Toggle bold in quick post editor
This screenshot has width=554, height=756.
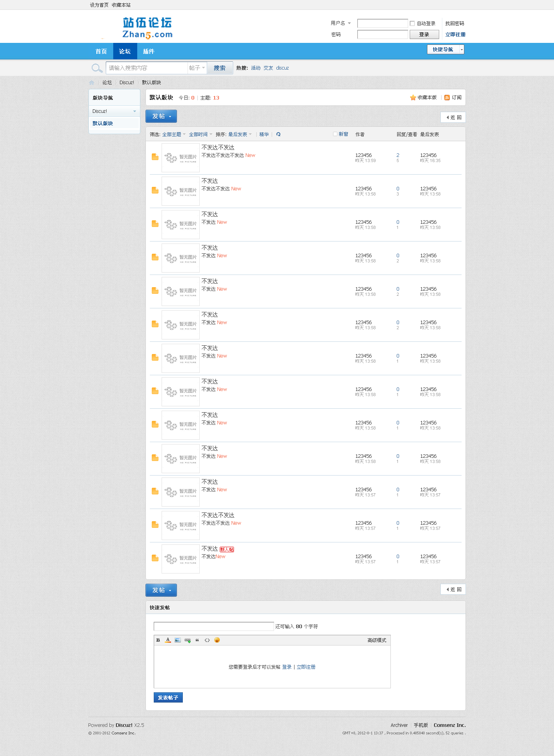coord(158,640)
